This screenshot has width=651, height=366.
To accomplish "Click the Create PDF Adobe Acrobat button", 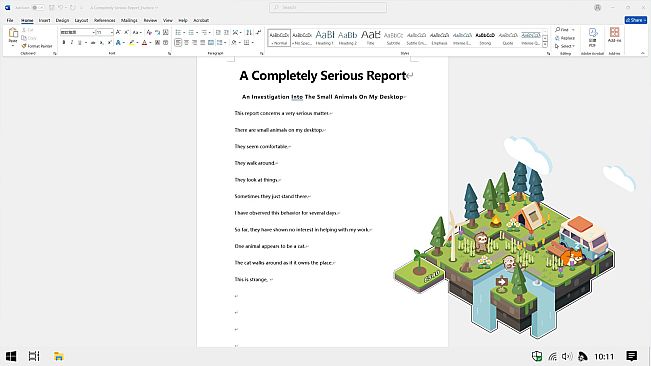I will click(592, 37).
